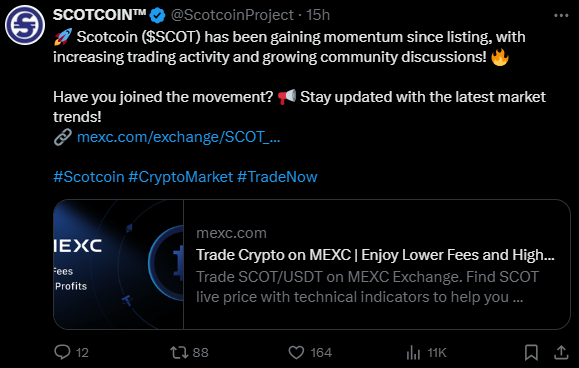Open the 15h timestamp
579x368 pixels.
click(318, 15)
